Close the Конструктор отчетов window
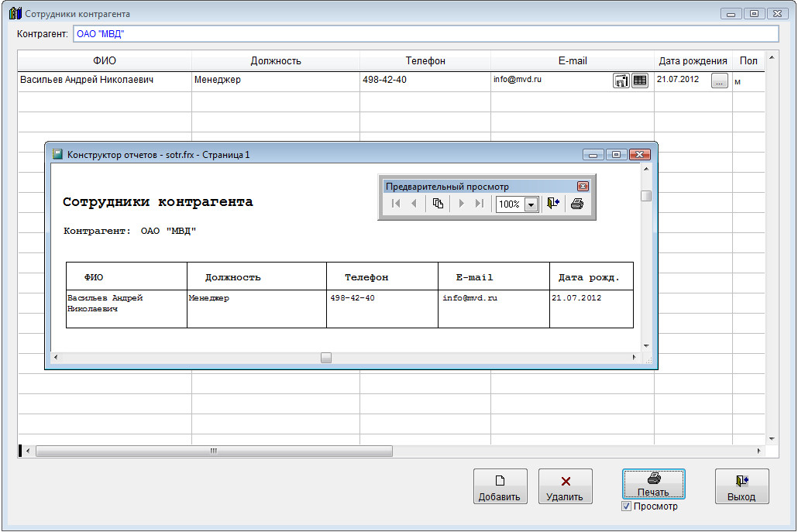The height and width of the screenshot is (532, 798). point(640,155)
